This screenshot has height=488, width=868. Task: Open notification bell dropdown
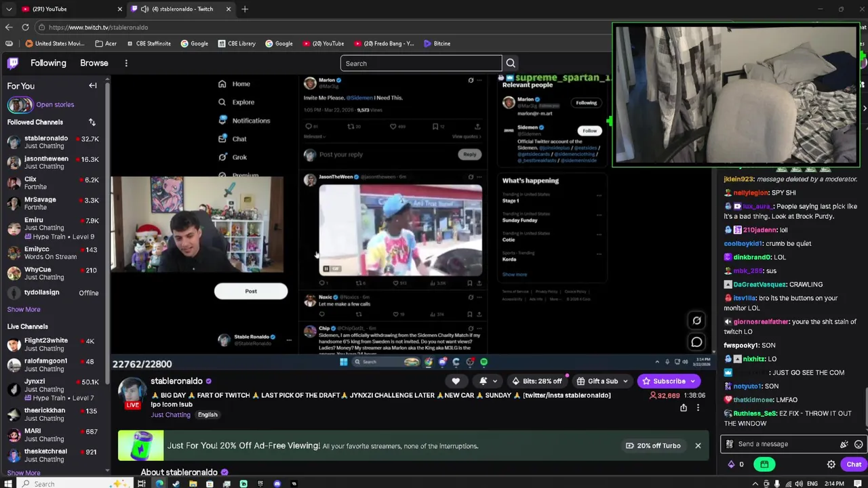(x=488, y=381)
